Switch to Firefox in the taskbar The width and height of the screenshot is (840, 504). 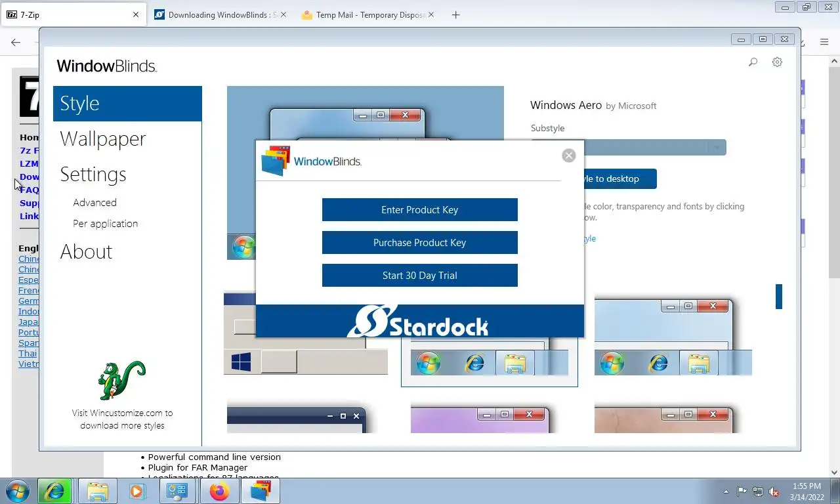pyautogui.click(x=219, y=491)
